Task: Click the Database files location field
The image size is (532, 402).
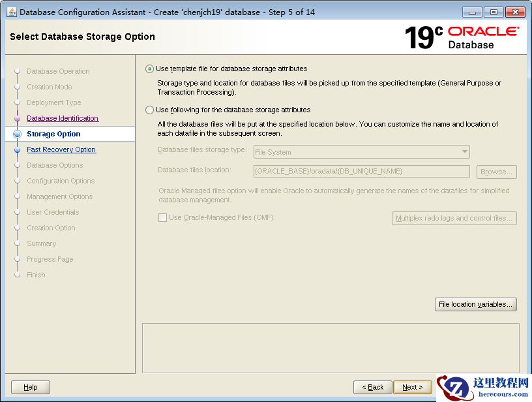Action: [x=362, y=172]
